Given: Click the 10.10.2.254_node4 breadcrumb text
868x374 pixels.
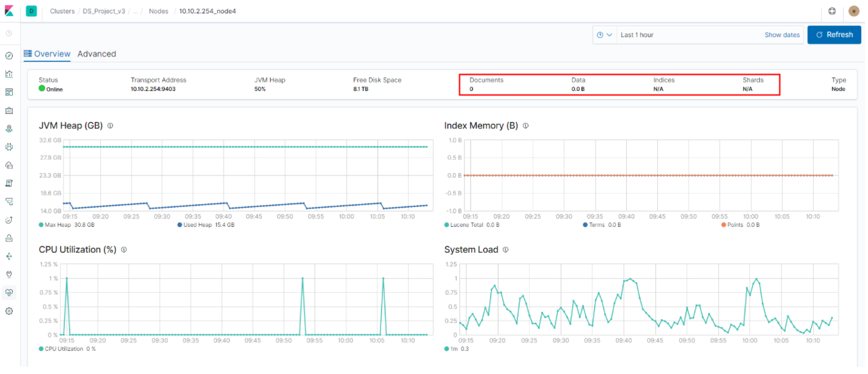Looking at the screenshot, I should click(x=208, y=11).
